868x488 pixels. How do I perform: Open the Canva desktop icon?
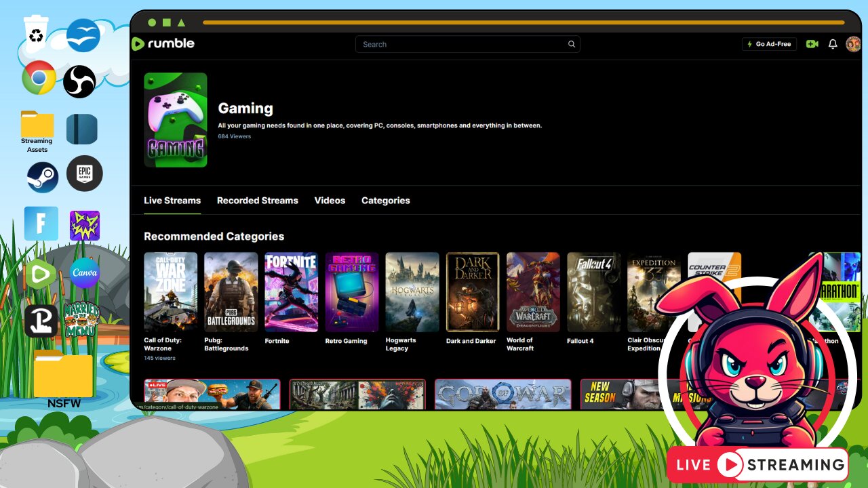[x=85, y=273]
